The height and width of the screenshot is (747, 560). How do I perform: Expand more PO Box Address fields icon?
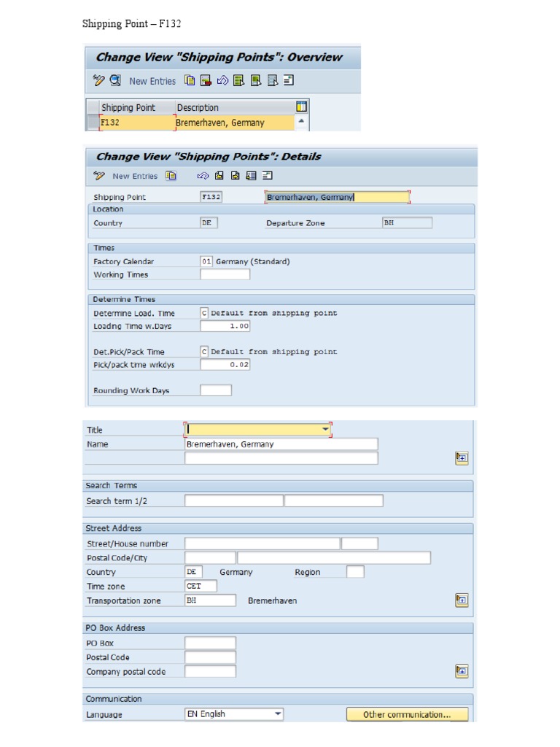pos(462,671)
